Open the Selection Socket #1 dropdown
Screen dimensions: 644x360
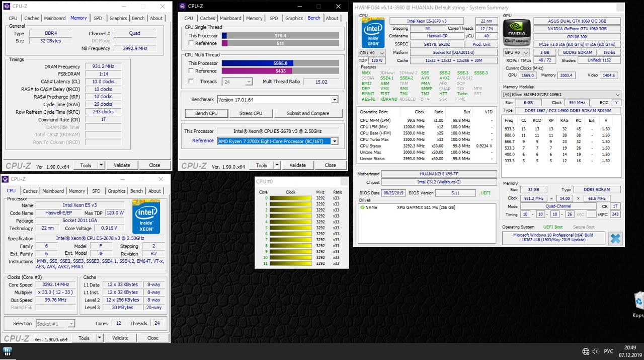[x=55, y=324]
